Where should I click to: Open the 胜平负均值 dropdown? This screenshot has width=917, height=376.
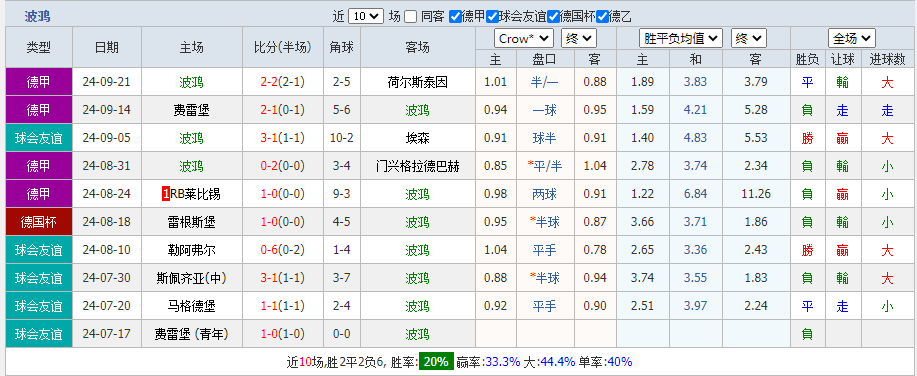coord(681,39)
